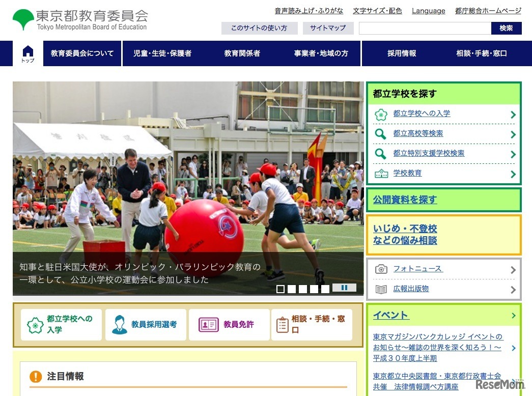Image resolution: width=532 pixels, height=396 pixels.
Task: Pause the slideshow with the pause button
Action: [344, 288]
